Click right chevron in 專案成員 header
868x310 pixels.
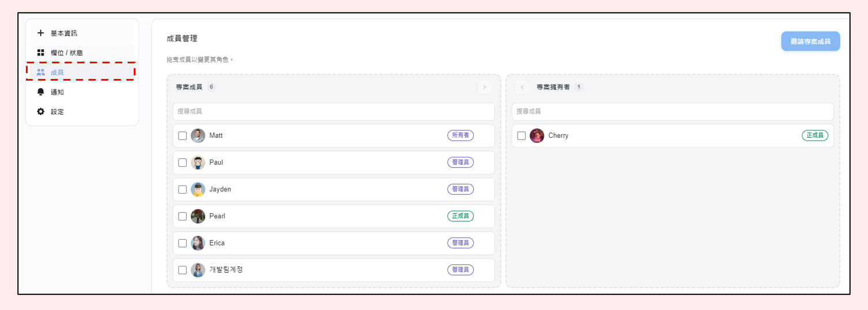click(x=484, y=87)
